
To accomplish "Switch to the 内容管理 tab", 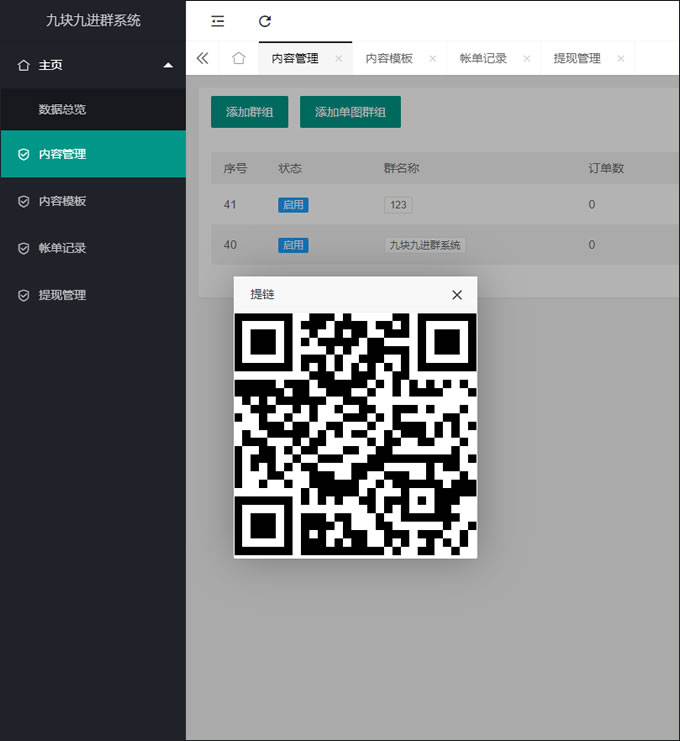I will [x=295, y=59].
